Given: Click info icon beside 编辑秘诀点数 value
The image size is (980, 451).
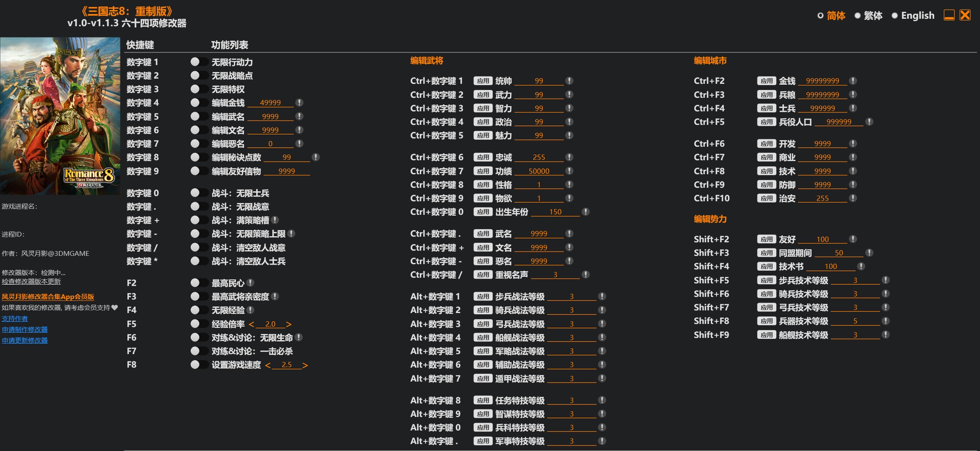Looking at the screenshot, I should coord(316,157).
